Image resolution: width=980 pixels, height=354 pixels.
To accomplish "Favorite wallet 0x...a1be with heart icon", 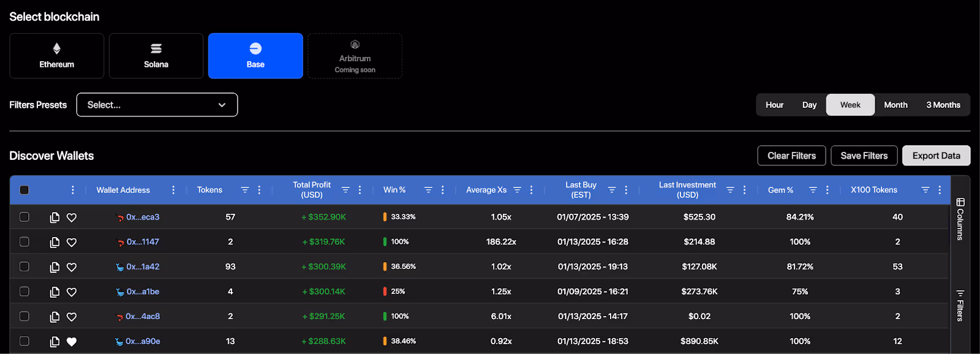I will pos(72,292).
